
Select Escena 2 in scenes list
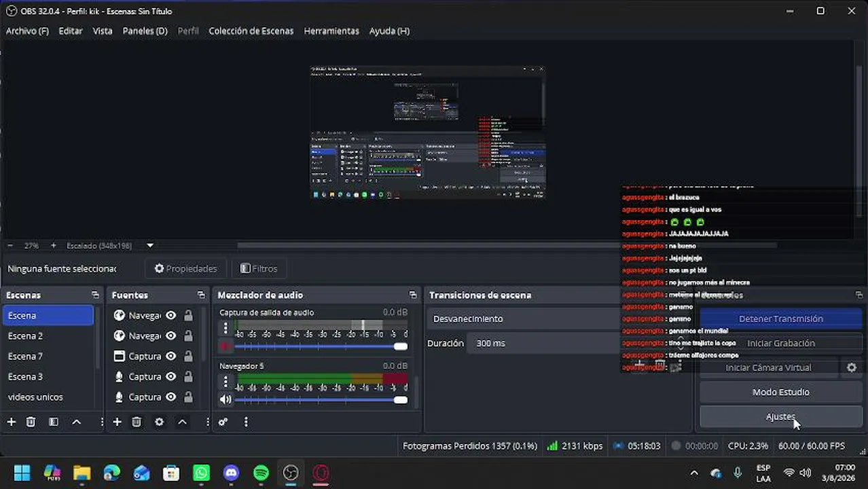(48, 336)
